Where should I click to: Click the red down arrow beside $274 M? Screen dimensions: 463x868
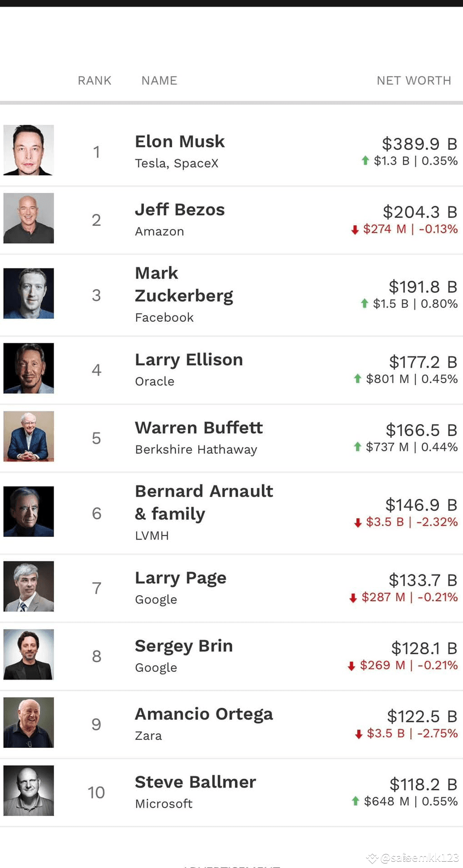point(355,229)
